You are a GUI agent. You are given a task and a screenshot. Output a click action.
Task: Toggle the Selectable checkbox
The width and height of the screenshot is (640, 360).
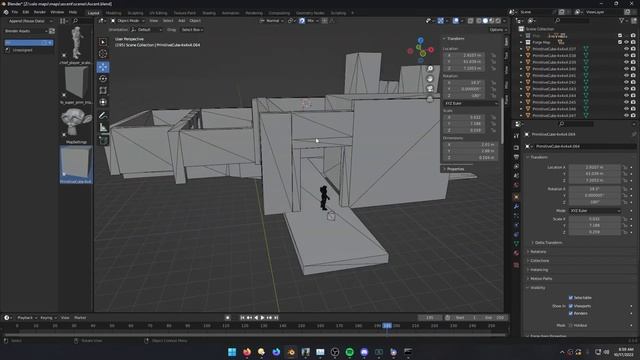(571, 298)
